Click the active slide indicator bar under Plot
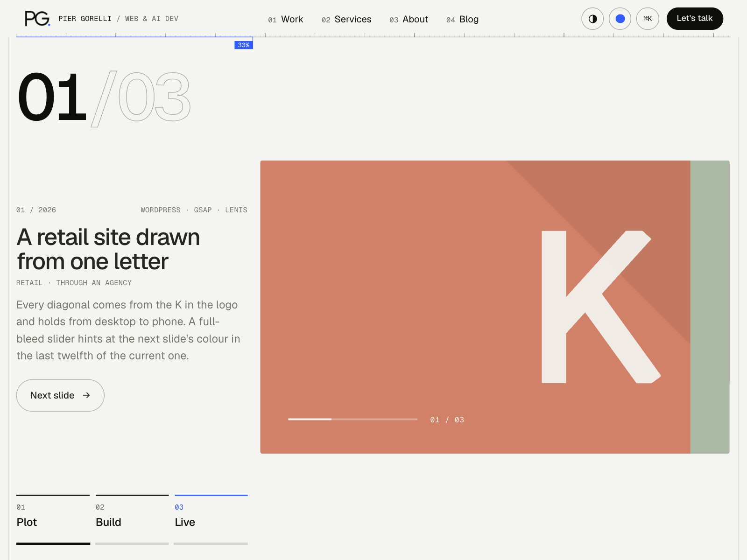The height and width of the screenshot is (560, 747). pos(53,544)
